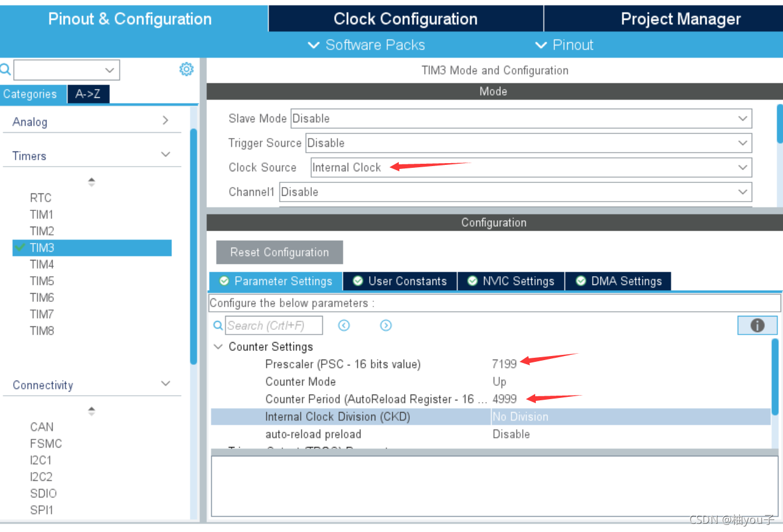
Task: Show parameter info with the i button
Action: [x=757, y=325]
